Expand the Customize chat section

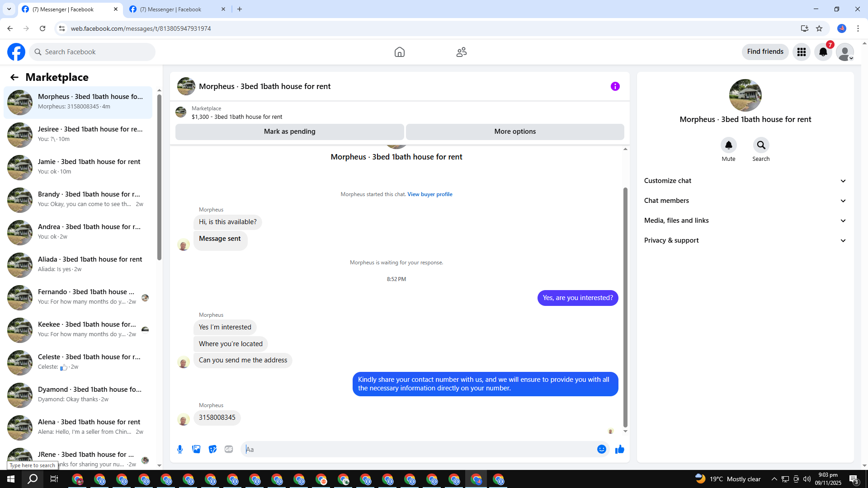coord(745,181)
